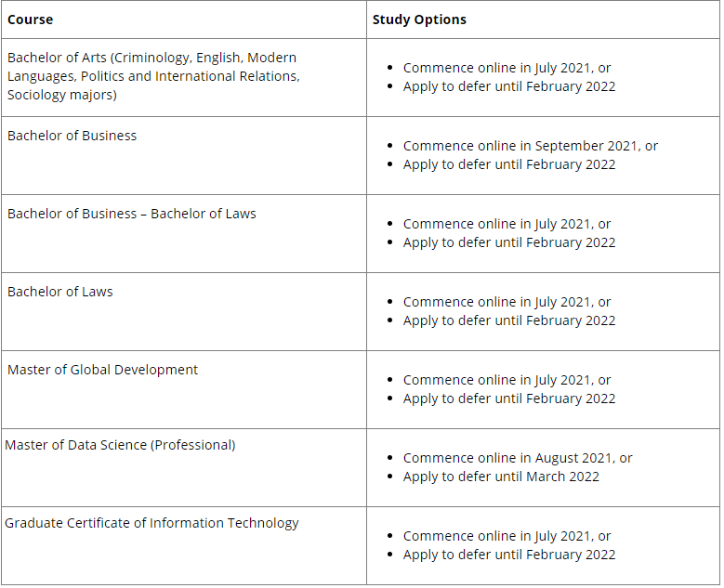This screenshot has height=588, width=724.
Task: Click the Bachelor of Business course name
Action: [72, 136]
